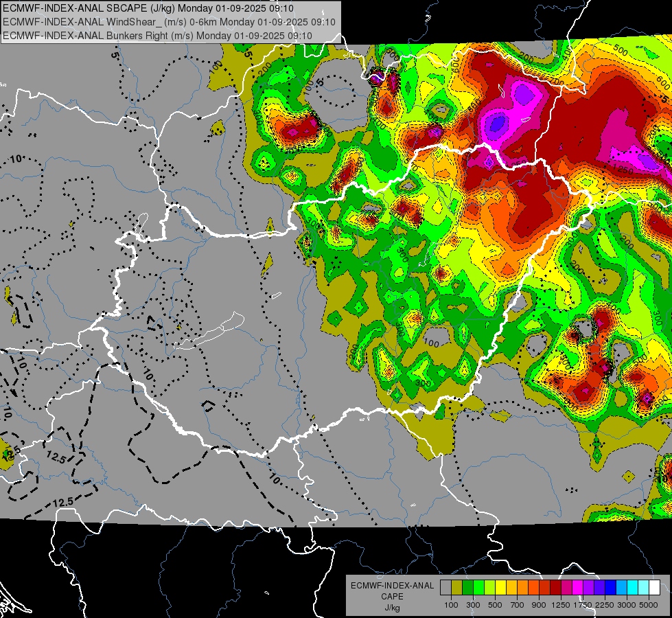Image resolution: width=672 pixels, height=618 pixels.
Task: Select the pure blue swatch after 2250
Action: [x=610, y=587]
